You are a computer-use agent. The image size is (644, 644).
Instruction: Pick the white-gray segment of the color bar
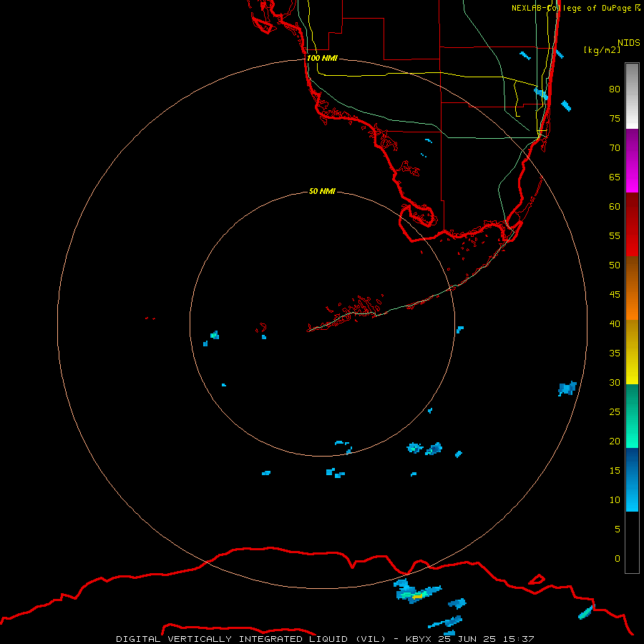(632, 96)
